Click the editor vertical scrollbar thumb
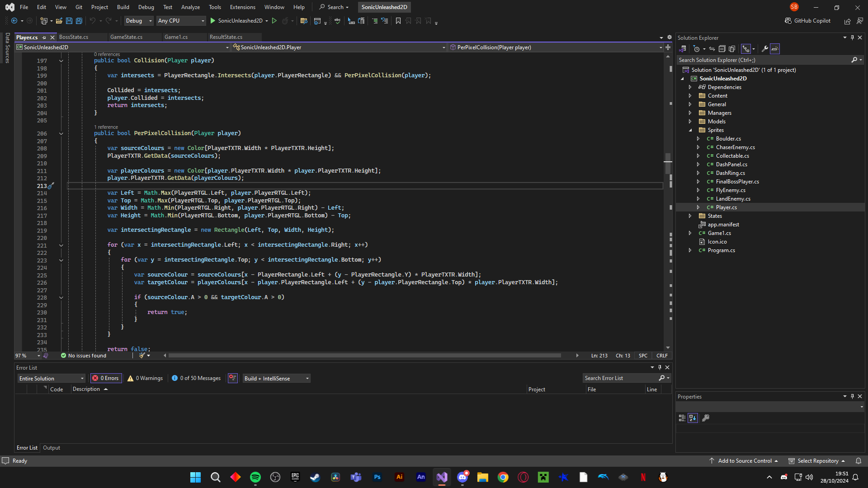 (x=668, y=163)
